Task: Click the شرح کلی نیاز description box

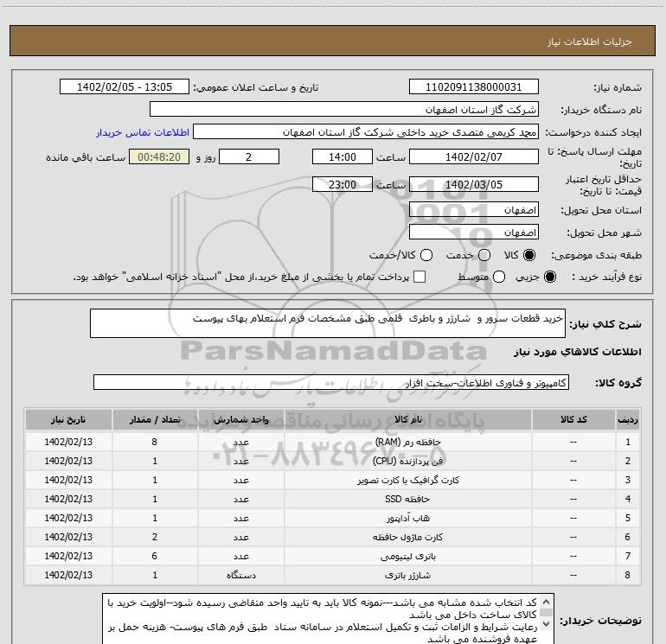Action: tap(328, 323)
